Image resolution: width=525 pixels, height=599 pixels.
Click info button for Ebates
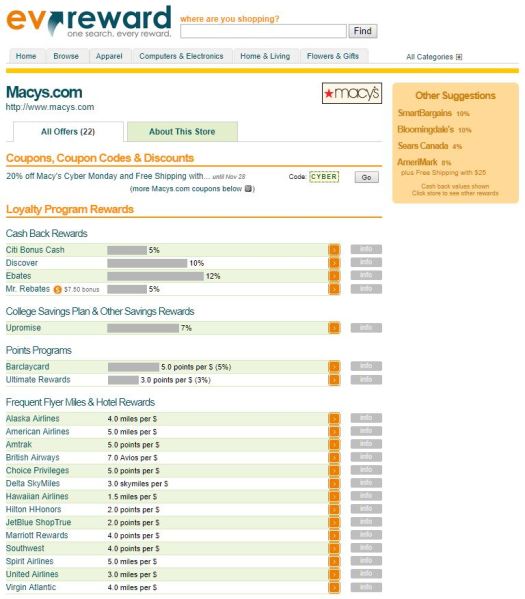click(366, 275)
